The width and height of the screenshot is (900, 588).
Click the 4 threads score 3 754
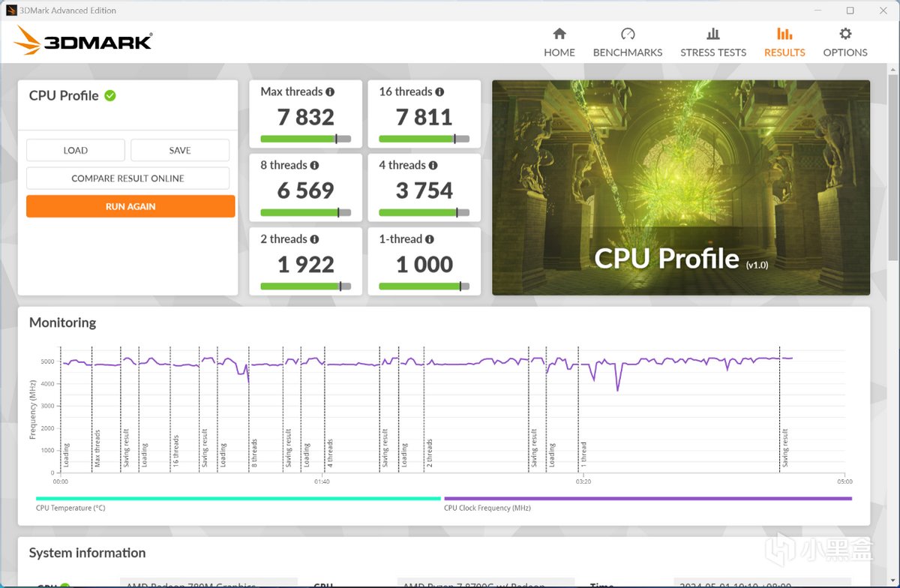[x=424, y=190]
